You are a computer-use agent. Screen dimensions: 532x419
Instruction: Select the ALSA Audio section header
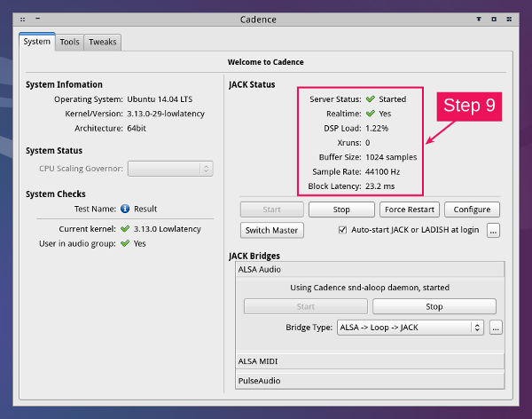[370, 270]
